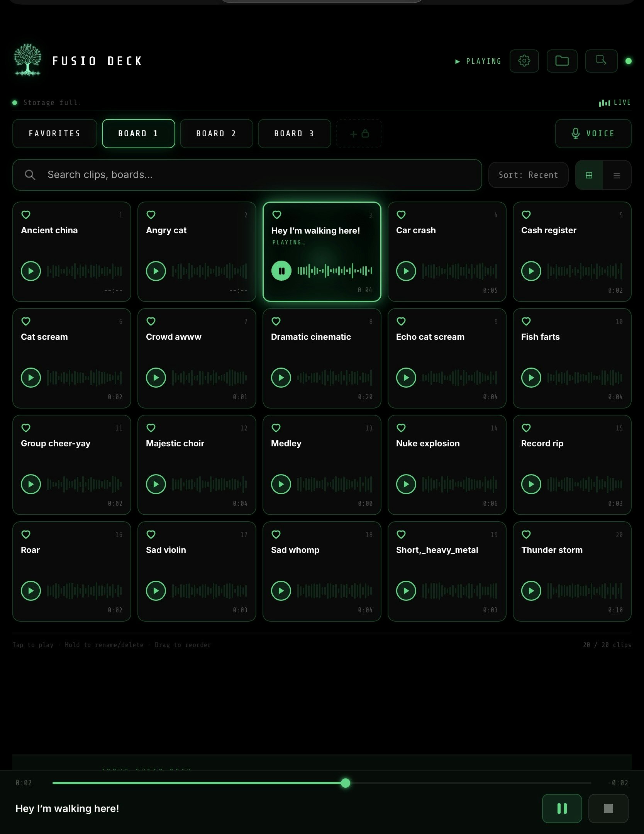This screenshot has width=644, height=834.
Task: Play the Sad whomp clip
Action: pos(281,591)
